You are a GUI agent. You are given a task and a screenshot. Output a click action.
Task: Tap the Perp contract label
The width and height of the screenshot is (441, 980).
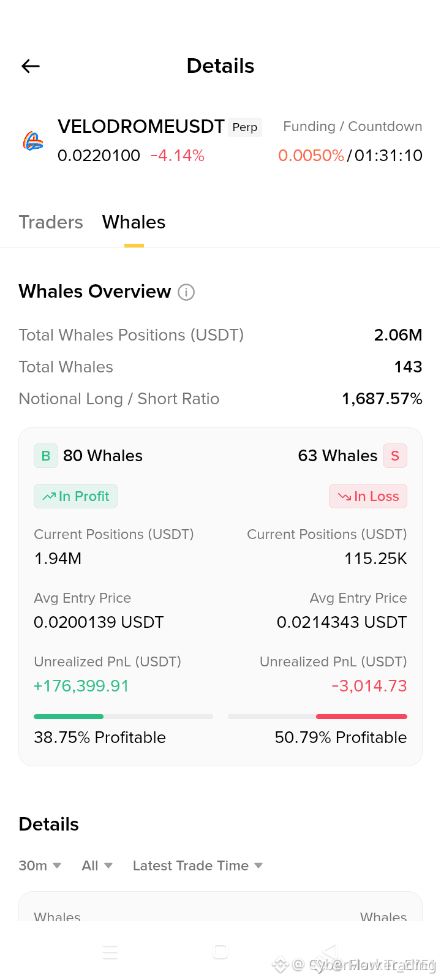(245, 127)
